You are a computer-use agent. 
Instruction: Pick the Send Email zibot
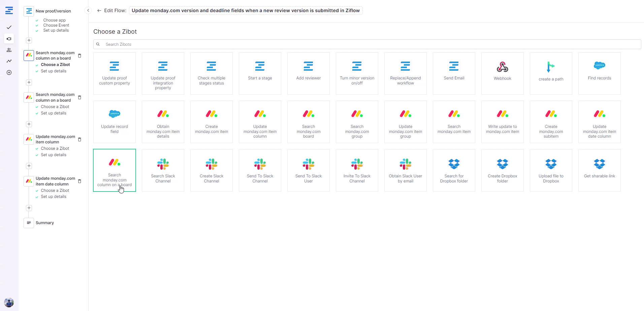454,73
